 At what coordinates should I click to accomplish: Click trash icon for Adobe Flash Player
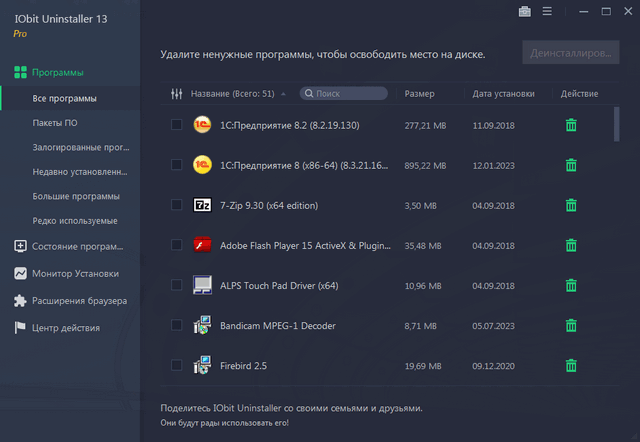[x=571, y=245]
